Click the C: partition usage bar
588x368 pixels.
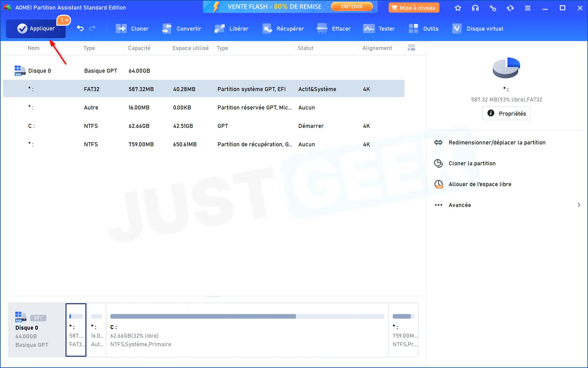pos(247,316)
